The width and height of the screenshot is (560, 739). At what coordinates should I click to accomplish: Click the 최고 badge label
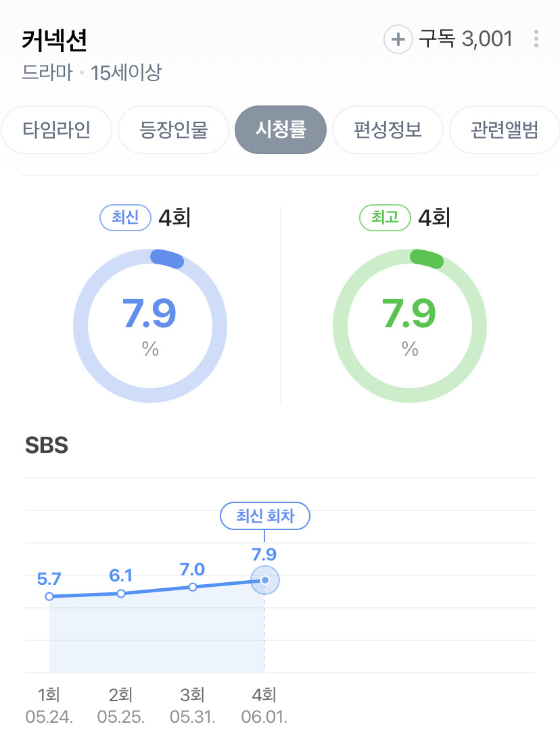coord(385,218)
